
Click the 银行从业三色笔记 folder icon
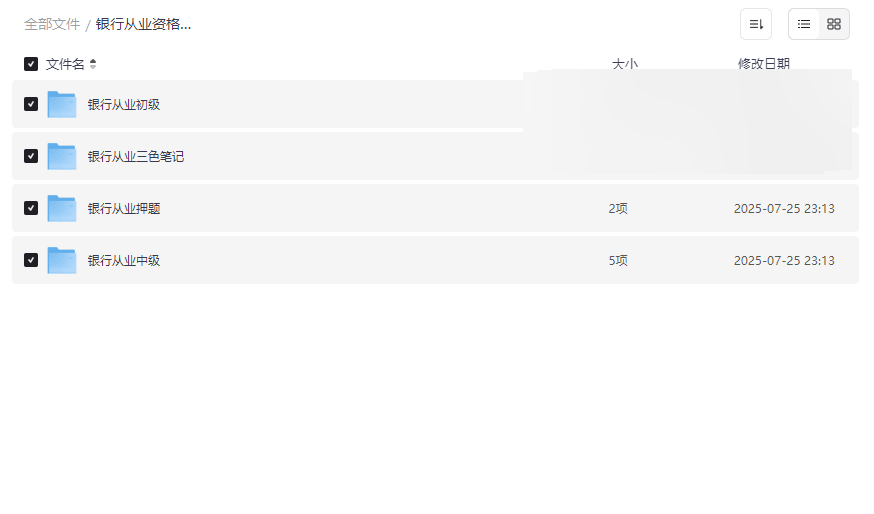[x=62, y=156]
